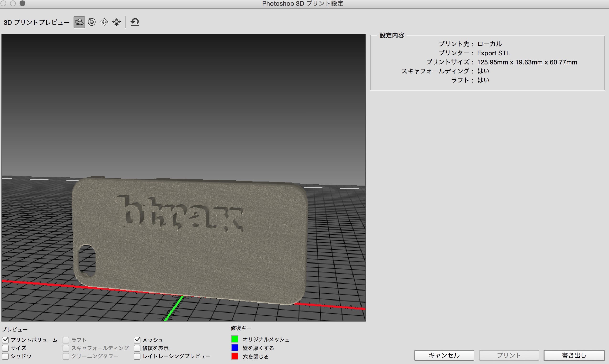This screenshot has height=364, width=609.
Task: Toggle the クリーニングタワー checkbox
Action: (66, 356)
